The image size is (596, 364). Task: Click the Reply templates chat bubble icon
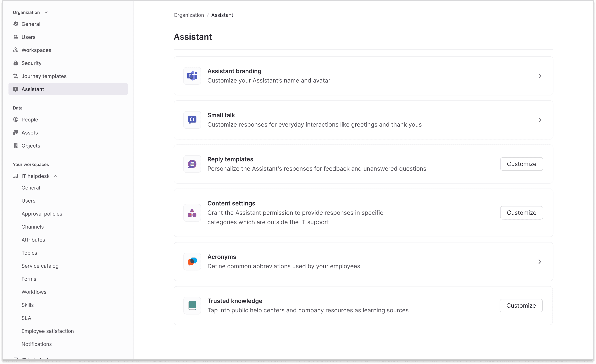(x=192, y=164)
